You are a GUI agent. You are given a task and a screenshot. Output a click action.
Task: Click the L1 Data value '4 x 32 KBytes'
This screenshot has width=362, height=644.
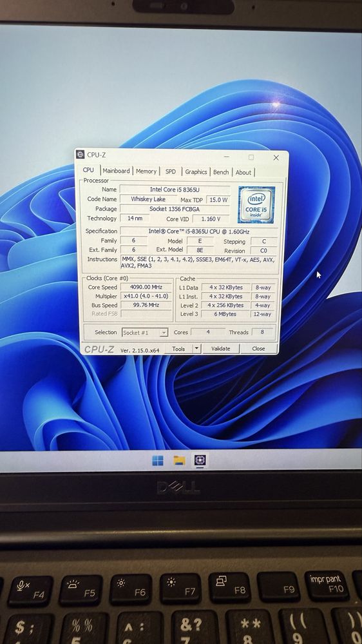coord(225,288)
